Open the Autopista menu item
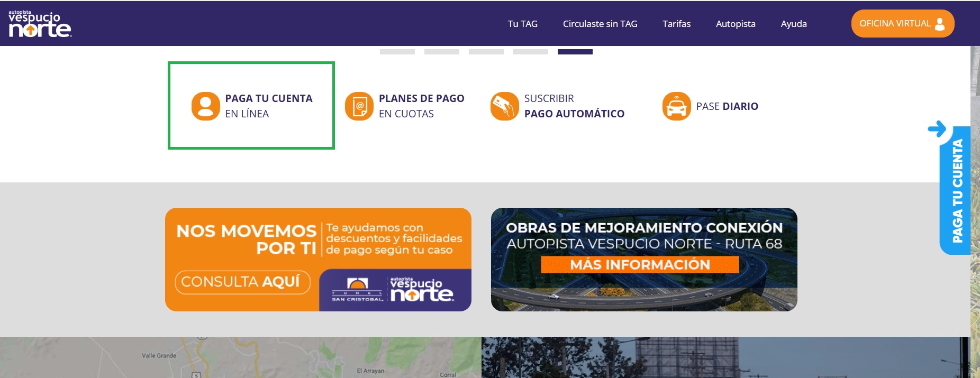This screenshot has height=378, width=980. [736, 24]
